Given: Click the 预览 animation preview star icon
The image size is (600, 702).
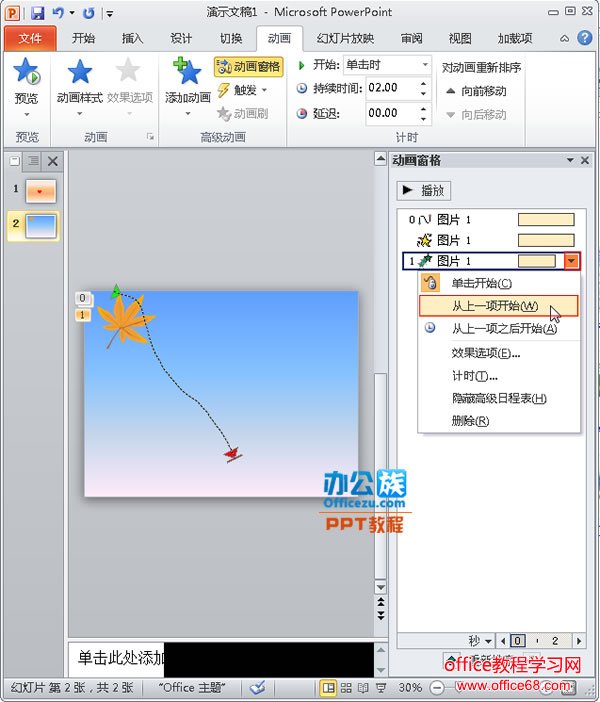Looking at the screenshot, I should coord(26,72).
